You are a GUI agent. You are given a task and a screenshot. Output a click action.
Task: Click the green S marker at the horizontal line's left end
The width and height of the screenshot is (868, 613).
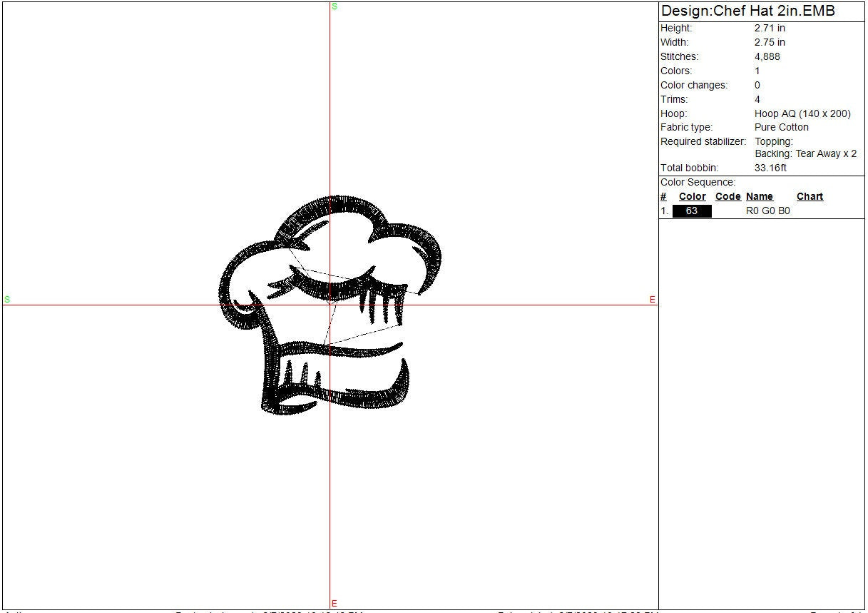[7, 299]
